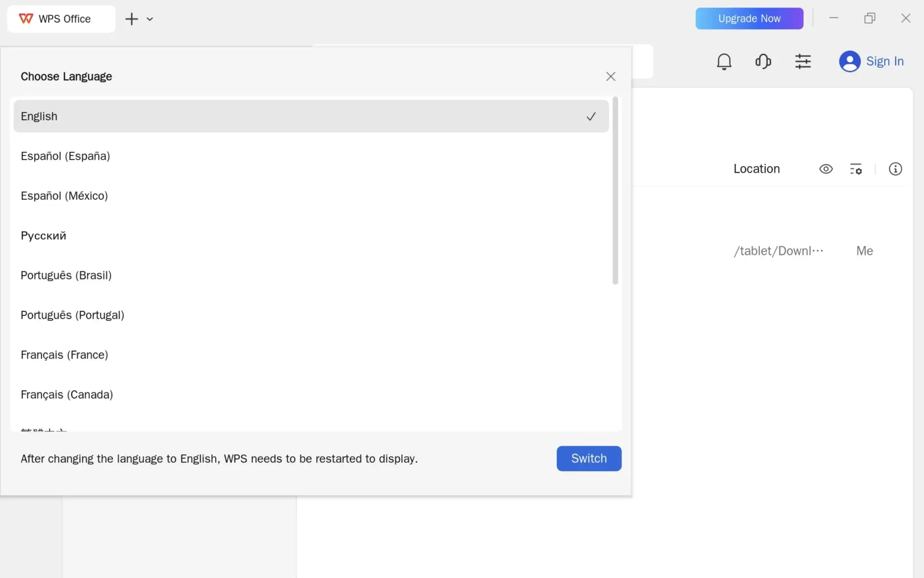Screen dimensions: 924x578
Task: Click the Location column header
Action: tap(757, 169)
